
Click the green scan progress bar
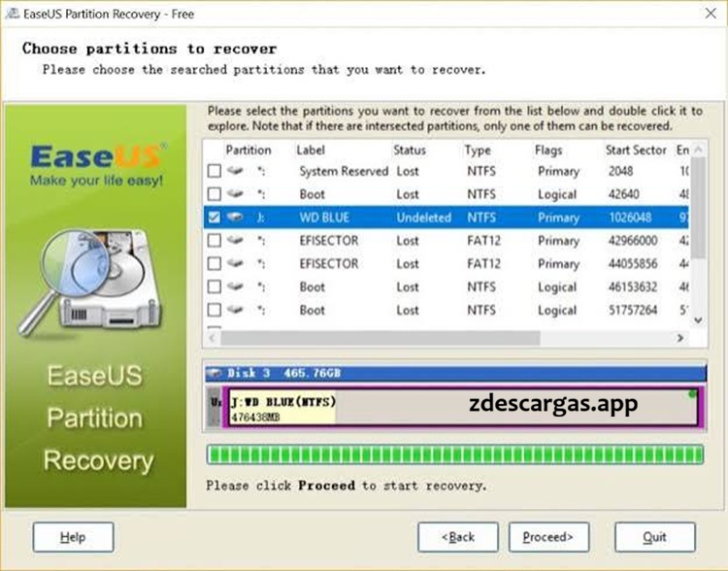click(x=455, y=454)
